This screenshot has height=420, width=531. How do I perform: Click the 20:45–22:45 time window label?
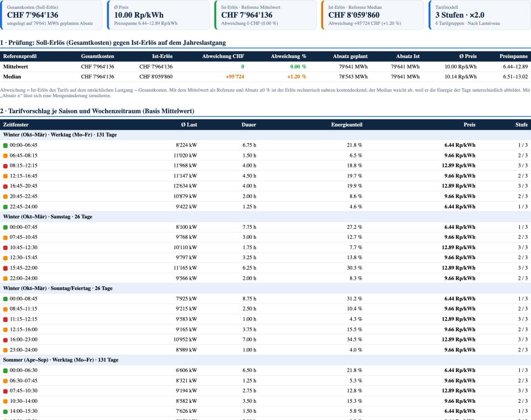pos(24,196)
